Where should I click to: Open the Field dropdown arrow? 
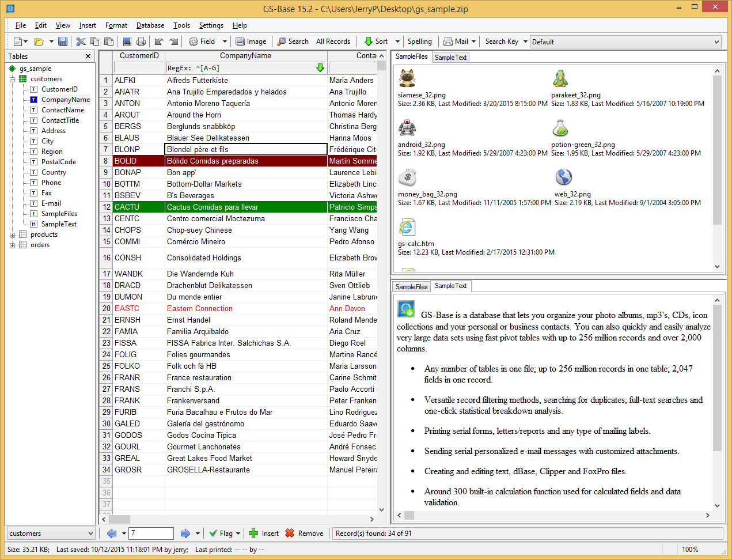click(x=225, y=41)
